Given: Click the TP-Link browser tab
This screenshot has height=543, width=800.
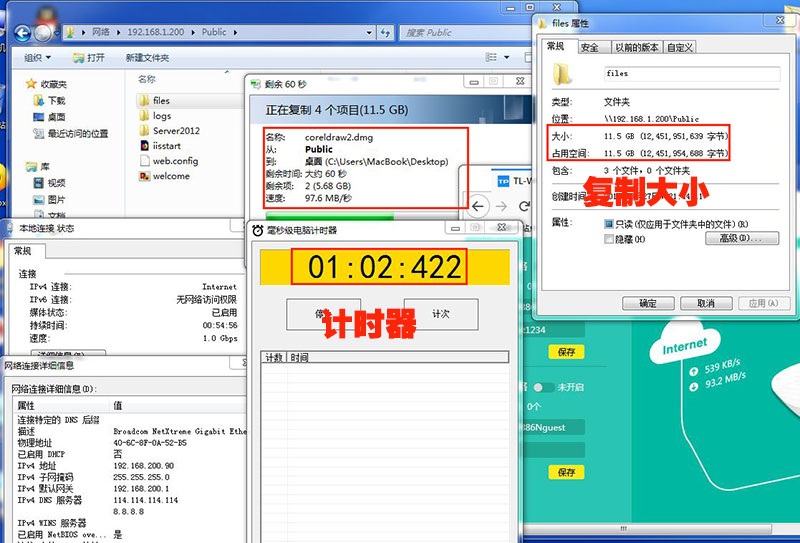Looking at the screenshot, I should [513, 181].
